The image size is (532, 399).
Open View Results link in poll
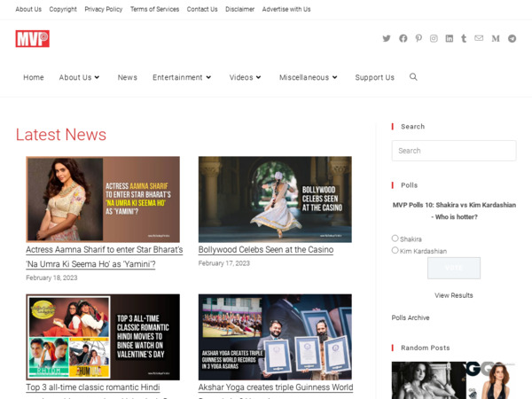454,295
